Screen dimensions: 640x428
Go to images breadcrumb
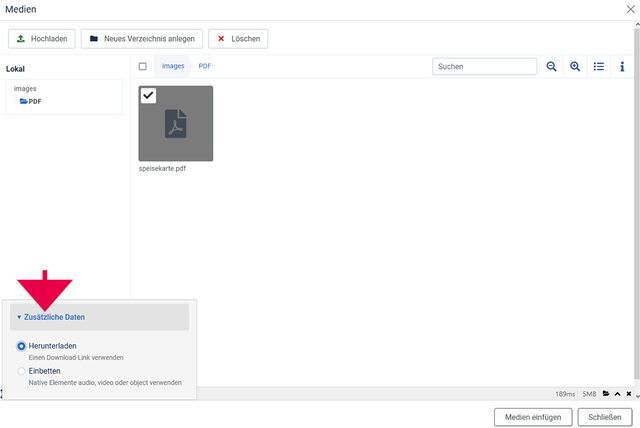click(173, 66)
